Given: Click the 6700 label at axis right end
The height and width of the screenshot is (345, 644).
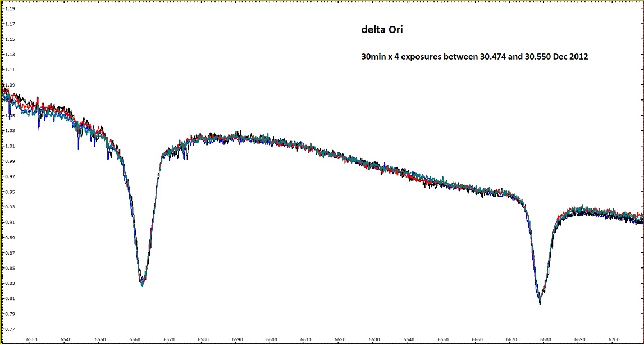Looking at the screenshot, I should (615, 340).
